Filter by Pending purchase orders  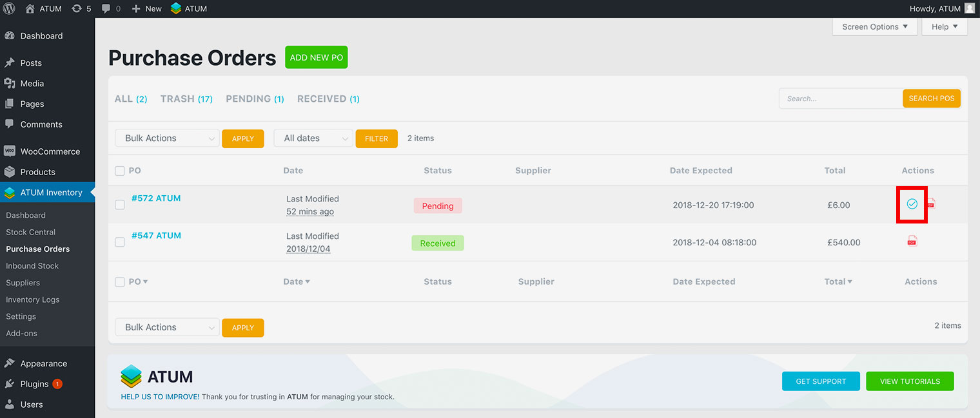click(x=255, y=99)
